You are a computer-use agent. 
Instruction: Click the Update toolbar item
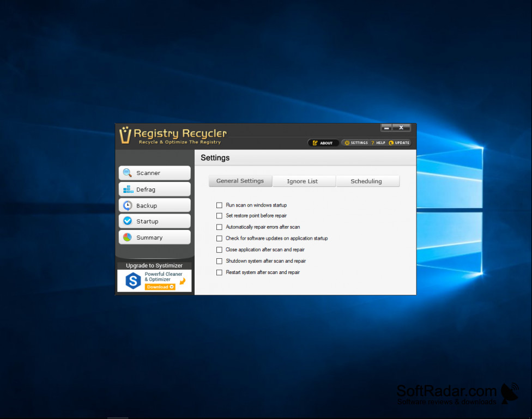click(x=399, y=143)
